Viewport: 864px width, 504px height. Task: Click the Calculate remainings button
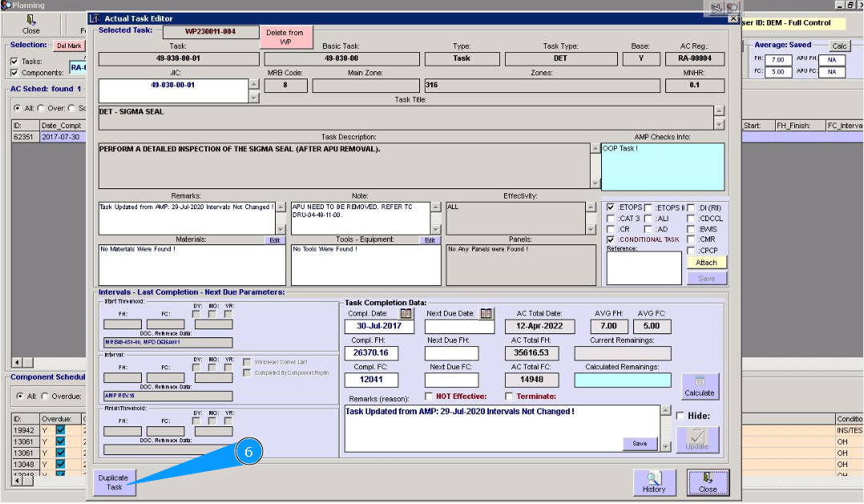click(x=700, y=386)
